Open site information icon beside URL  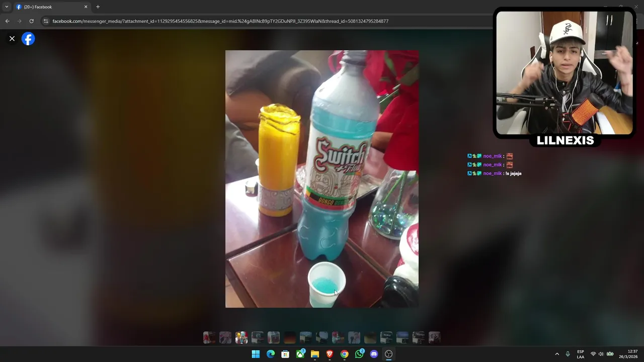46,21
